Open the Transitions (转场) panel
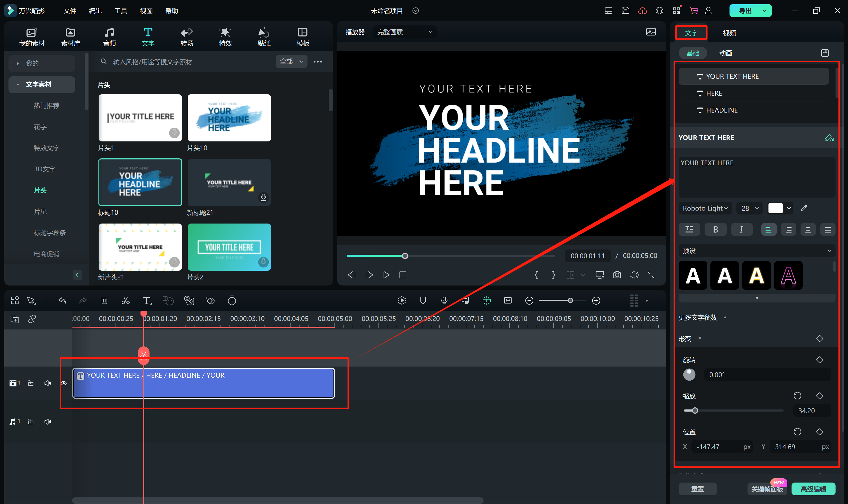848x504 pixels. 187,37
